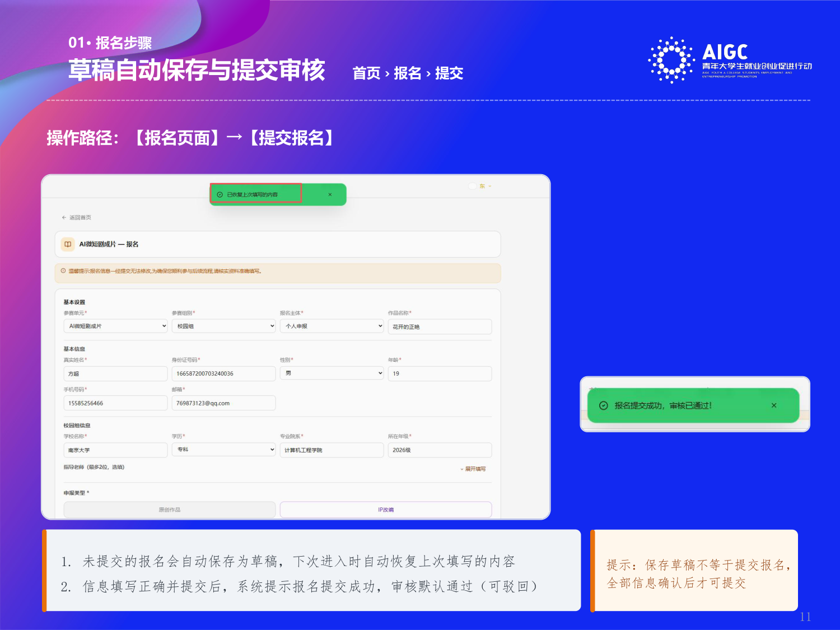Expand 指导老师 section via 展开填写
This screenshot has height=630, width=840.
click(473, 469)
